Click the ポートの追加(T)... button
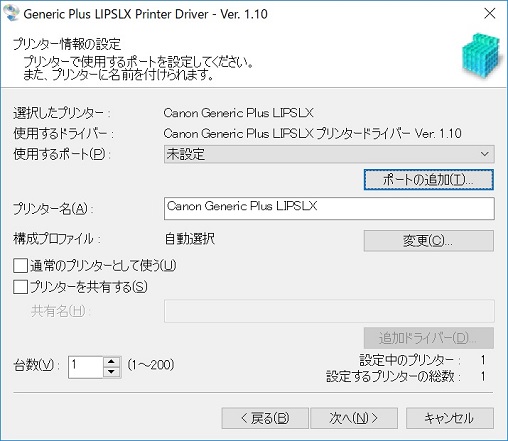508x441 pixels. point(429,180)
